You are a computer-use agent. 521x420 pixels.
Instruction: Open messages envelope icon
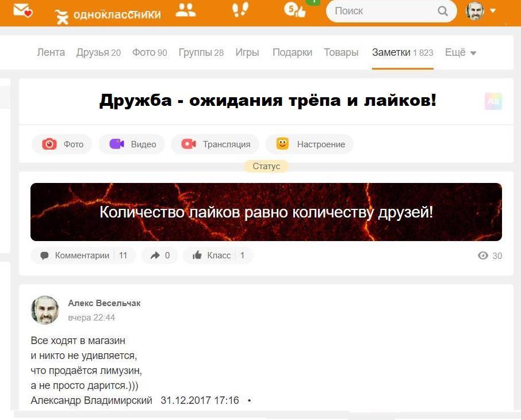coord(22,10)
